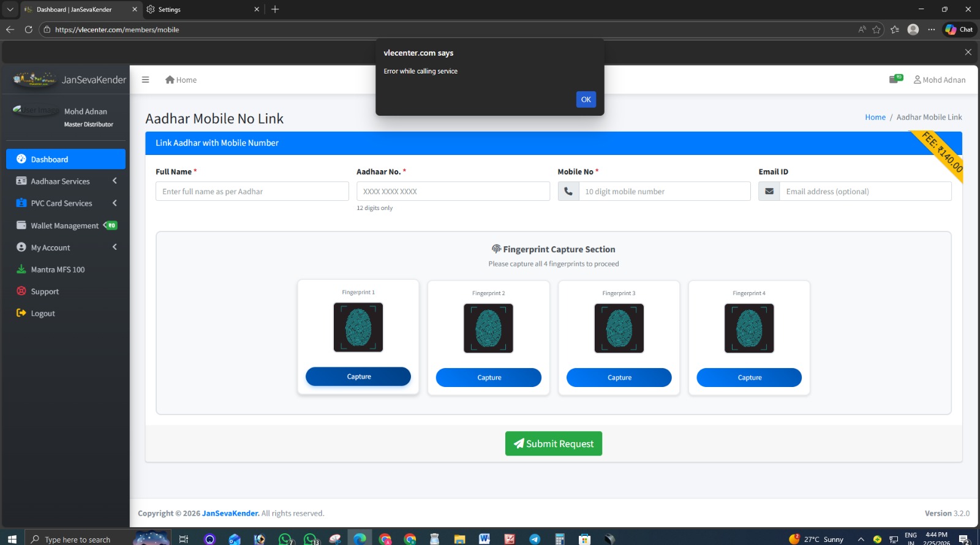Add page to favorites star icon
Image resolution: width=980 pixels, height=545 pixels.
coord(876,29)
